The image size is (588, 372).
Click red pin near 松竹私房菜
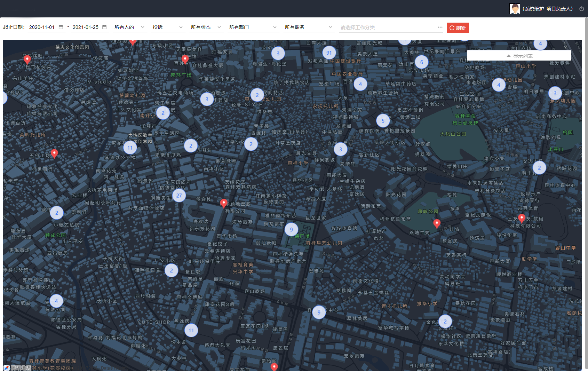(x=27, y=60)
